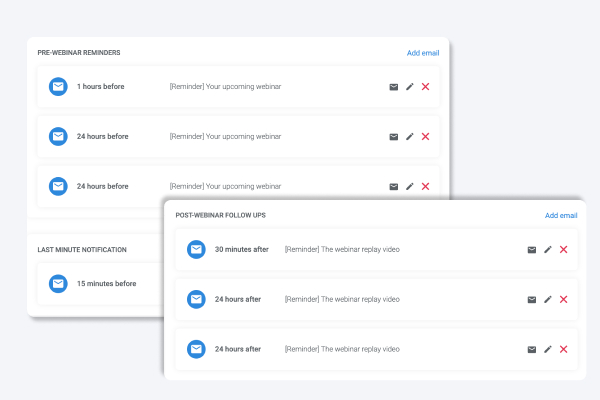
Task: Add email under Pre-Webinar Reminders
Action: 423,53
